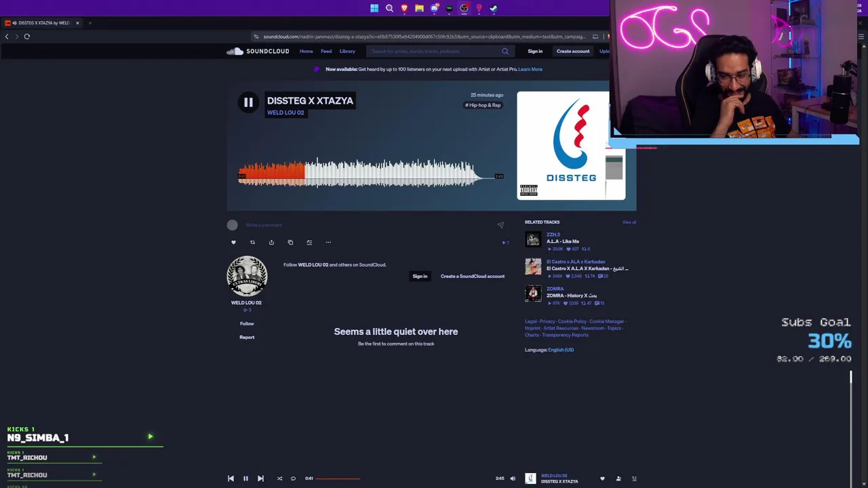This screenshot has width=868, height=488.
Task: Open related track A.L.A - Like Me
Action: [x=563, y=241]
